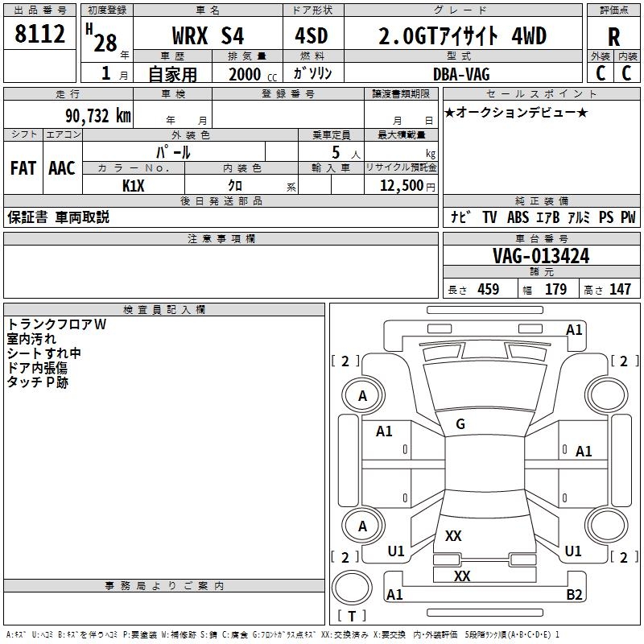Click the chassis number VAG-013424

point(541,256)
